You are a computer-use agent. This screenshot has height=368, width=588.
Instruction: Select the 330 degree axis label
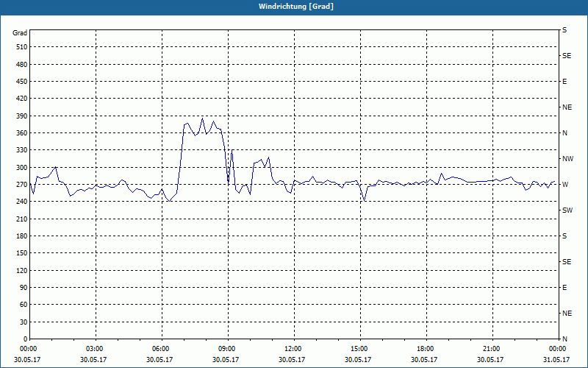[22, 150]
